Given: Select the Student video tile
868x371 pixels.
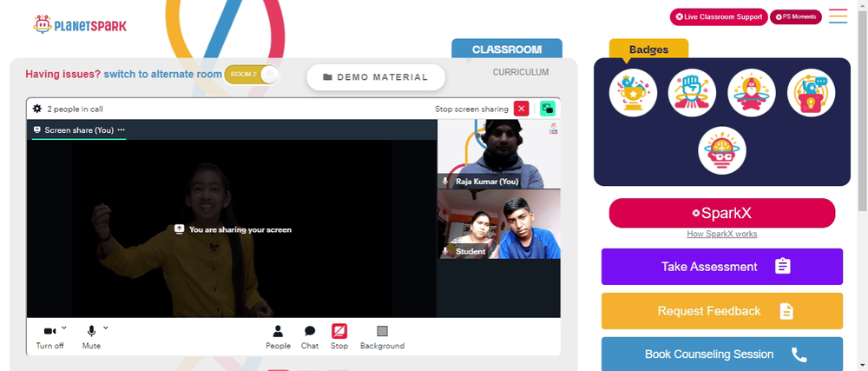Looking at the screenshot, I should pyautogui.click(x=499, y=224).
